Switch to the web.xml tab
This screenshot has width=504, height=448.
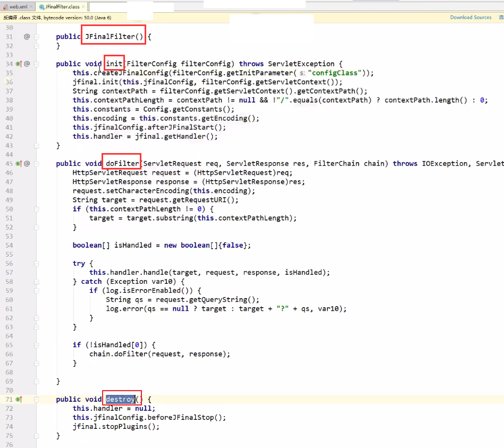tap(19, 7)
